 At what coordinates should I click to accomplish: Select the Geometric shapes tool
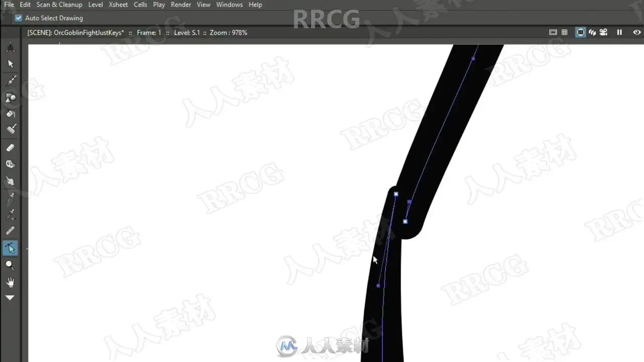(10, 97)
